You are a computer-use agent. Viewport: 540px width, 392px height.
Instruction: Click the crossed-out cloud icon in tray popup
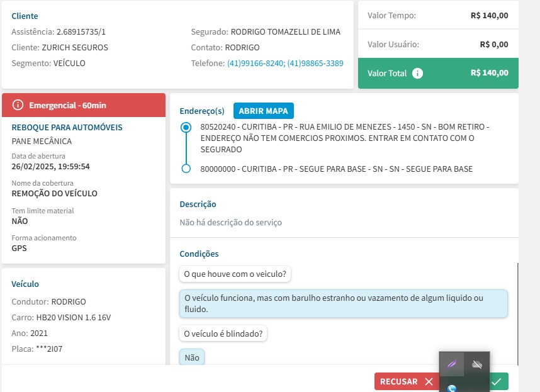pyautogui.click(x=477, y=364)
